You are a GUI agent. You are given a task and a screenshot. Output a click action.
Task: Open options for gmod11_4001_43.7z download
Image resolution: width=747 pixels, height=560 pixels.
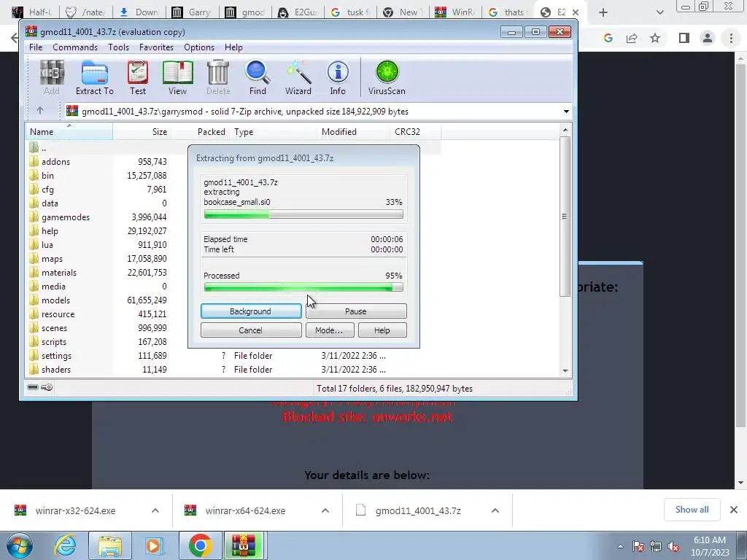pyautogui.click(x=495, y=510)
